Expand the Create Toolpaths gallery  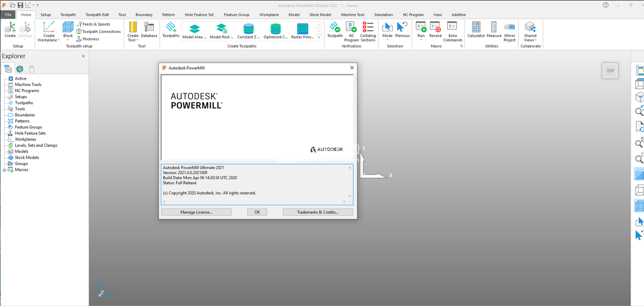coord(319,38)
